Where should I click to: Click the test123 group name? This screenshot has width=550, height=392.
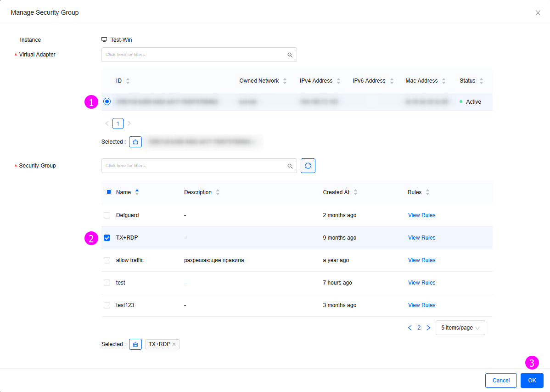click(125, 305)
